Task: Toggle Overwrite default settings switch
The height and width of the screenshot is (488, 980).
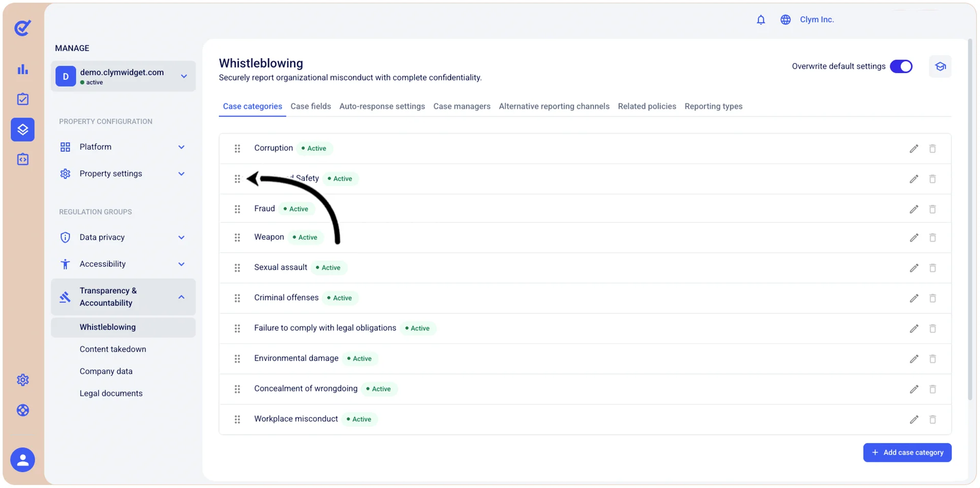Action: 901,66
